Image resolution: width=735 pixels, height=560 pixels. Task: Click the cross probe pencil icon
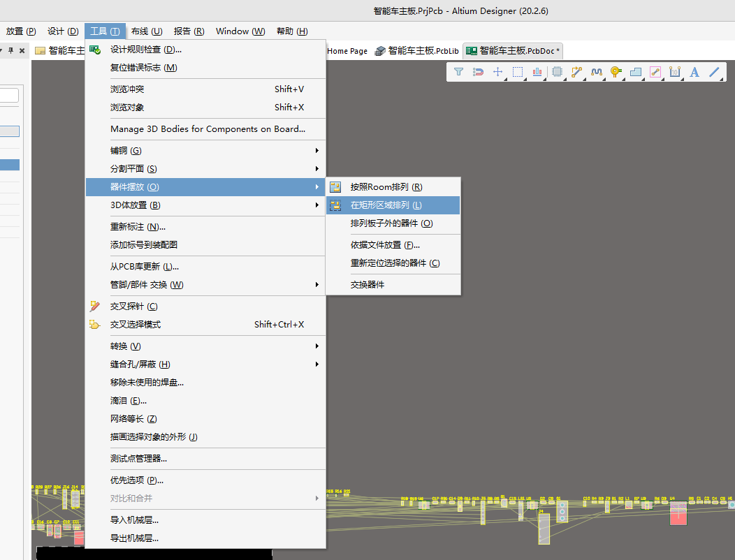point(95,307)
